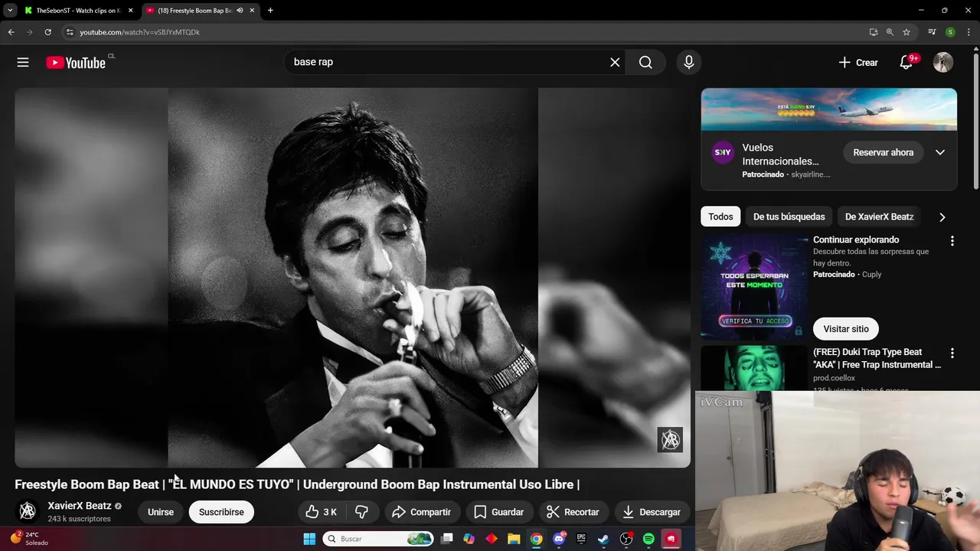Open the notifications bell
Screen dimensions: 980x551
[906, 63]
